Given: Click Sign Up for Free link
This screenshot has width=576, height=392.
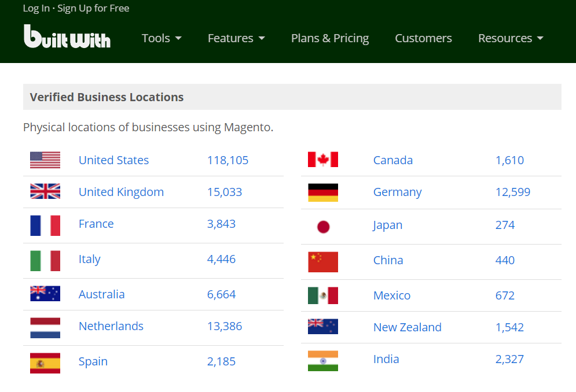Looking at the screenshot, I should click(x=93, y=9).
